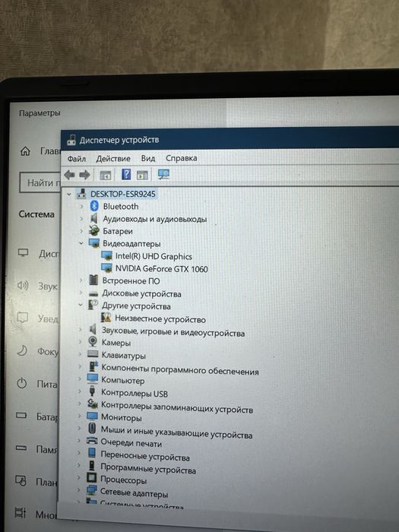Select Звуковые, игровые и видеоустройства row

pos(173,331)
